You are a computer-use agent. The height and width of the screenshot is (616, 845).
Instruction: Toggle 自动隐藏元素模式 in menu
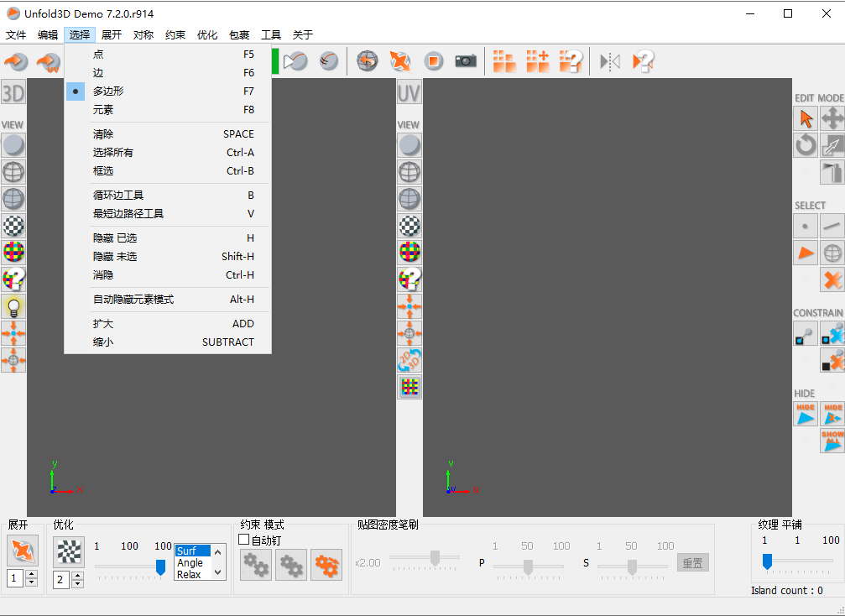168,299
